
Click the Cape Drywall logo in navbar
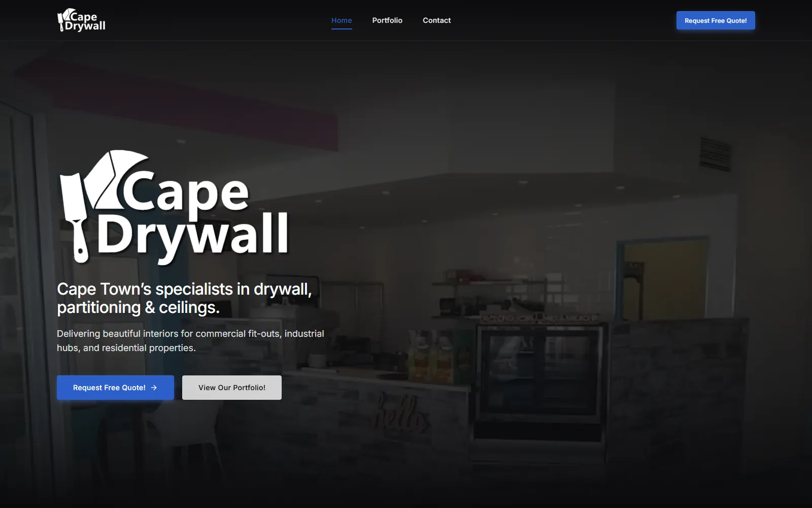coord(81,20)
